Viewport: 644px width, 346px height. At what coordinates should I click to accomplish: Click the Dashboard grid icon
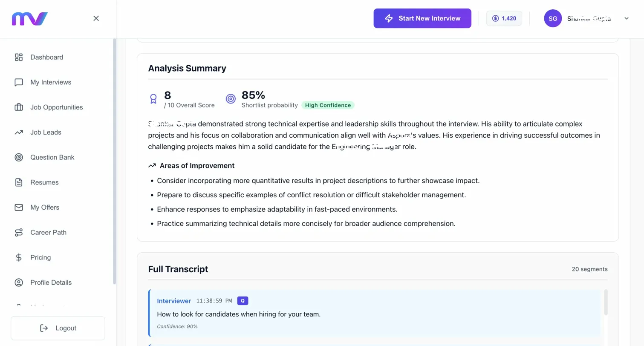pos(19,57)
